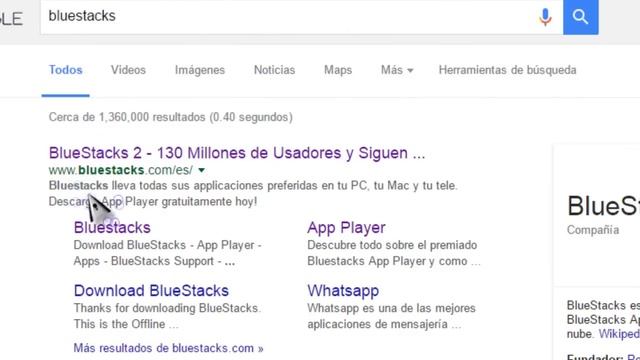Open the Whatsapp sitelink
The height and width of the screenshot is (360, 640).
(343, 291)
